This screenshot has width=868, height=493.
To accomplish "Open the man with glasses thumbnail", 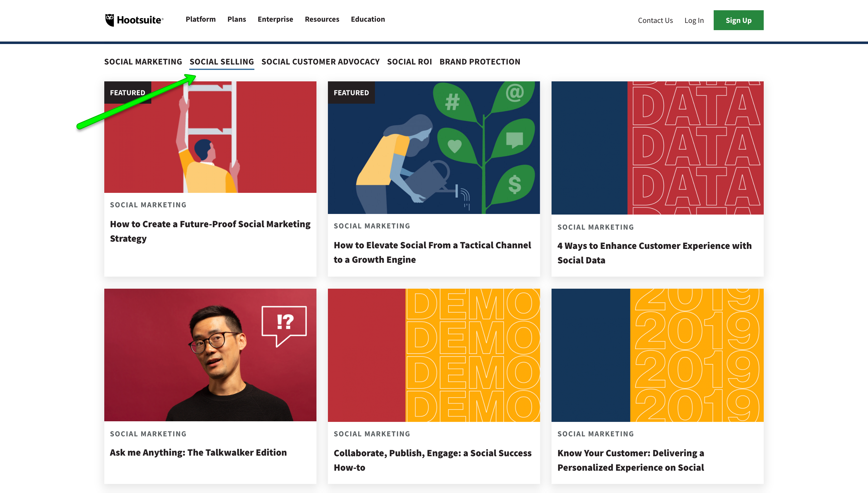I will 210,355.
